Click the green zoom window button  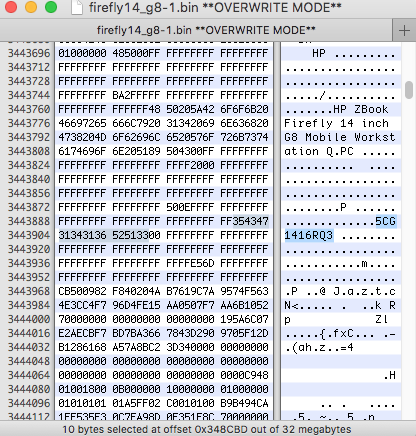[51, 7]
